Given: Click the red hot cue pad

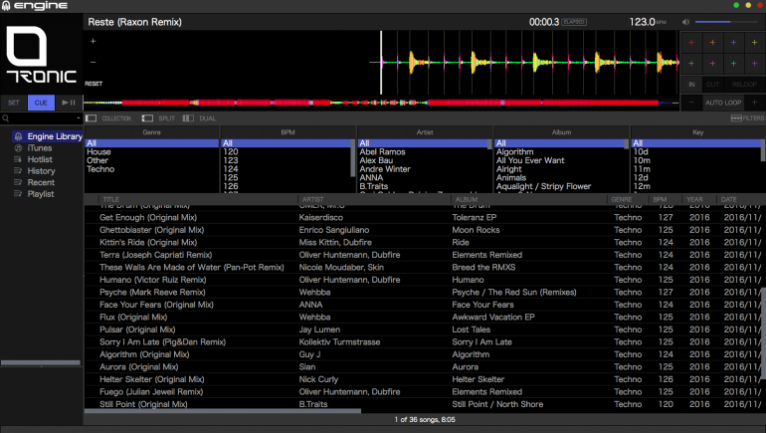Looking at the screenshot, I should click(x=692, y=43).
